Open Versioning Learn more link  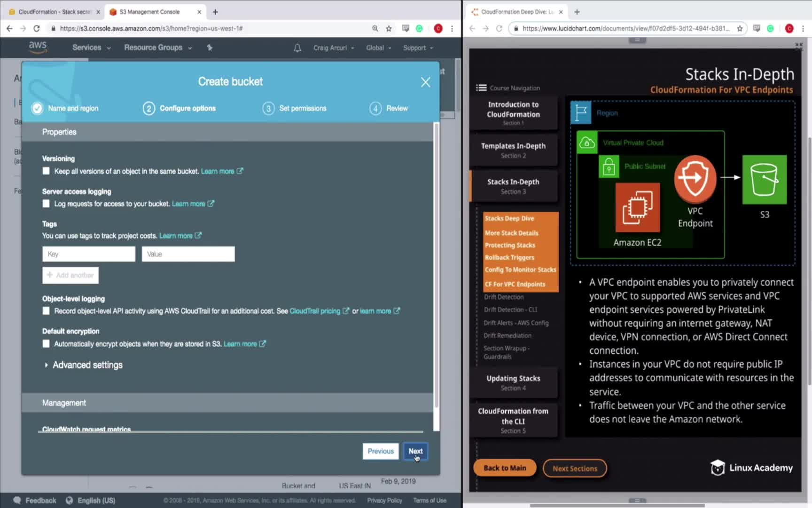(x=222, y=171)
